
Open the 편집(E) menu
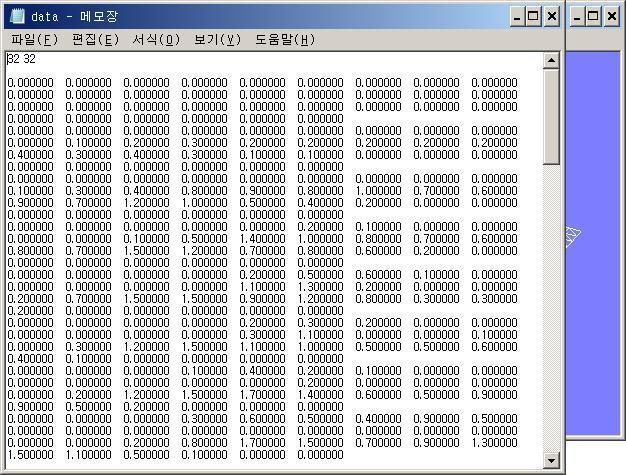(95, 40)
